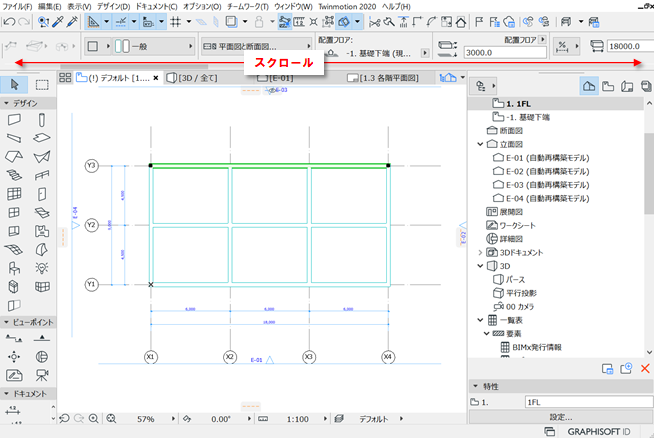
Task: Switch to the [3D / 全て] tab
Action: tap(192, 78)
